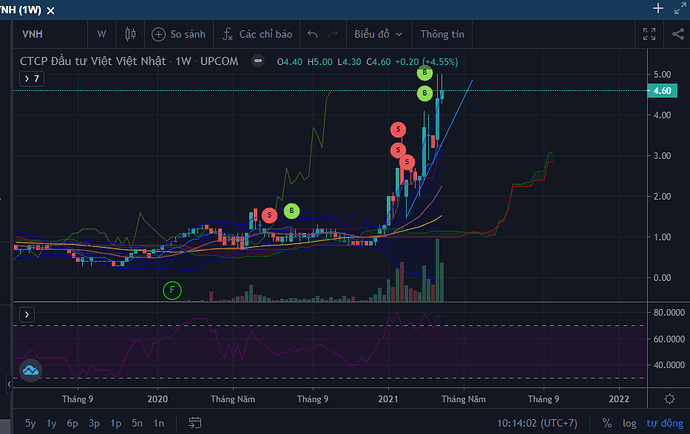
Task: Click the green F marker on chart
Action: [x=172, y=290]
